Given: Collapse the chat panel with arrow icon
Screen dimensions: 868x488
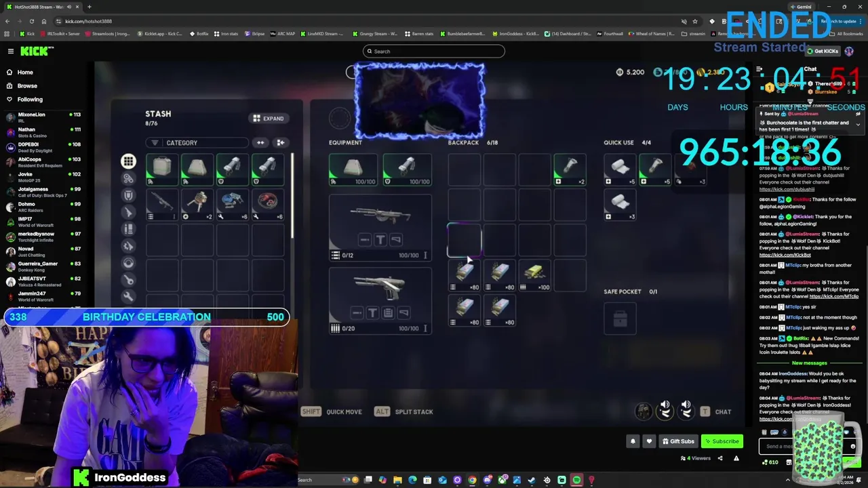Looking at the screenshot, I should coord(759,69).
